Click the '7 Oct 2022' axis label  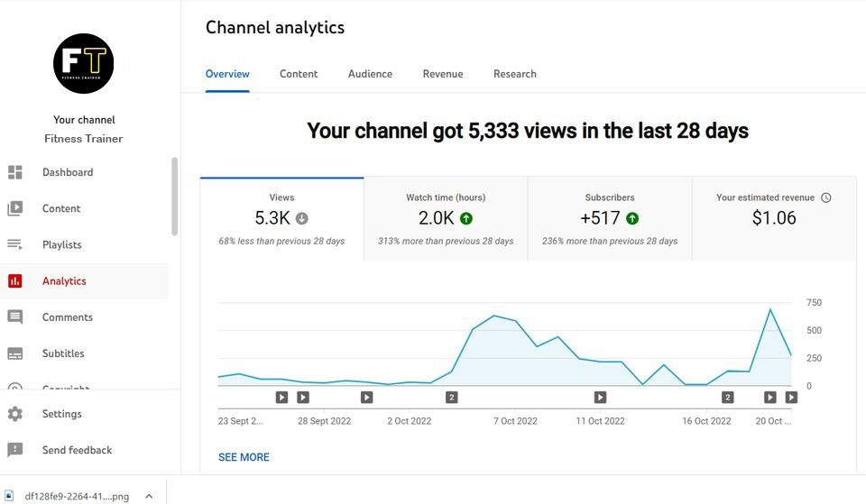coord(515,421)
